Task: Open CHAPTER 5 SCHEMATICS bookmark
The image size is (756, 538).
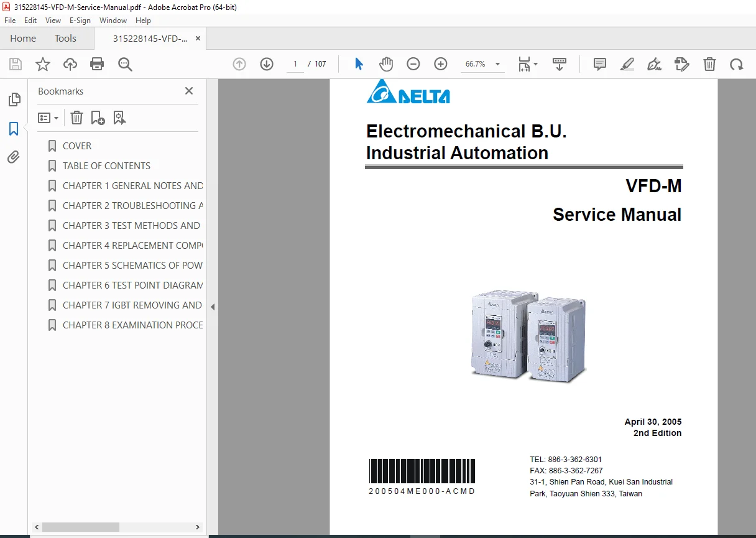Action: [132, 265]
